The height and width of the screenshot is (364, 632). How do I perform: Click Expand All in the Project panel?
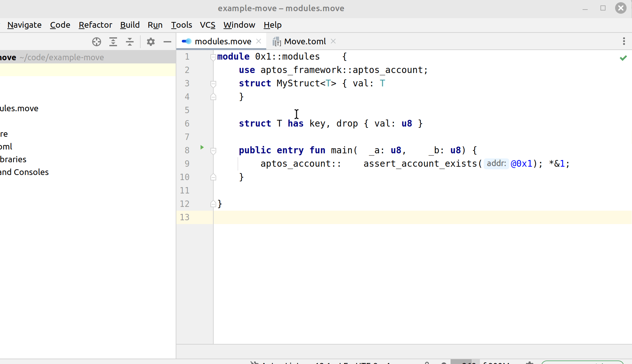[x=113, y=41]
